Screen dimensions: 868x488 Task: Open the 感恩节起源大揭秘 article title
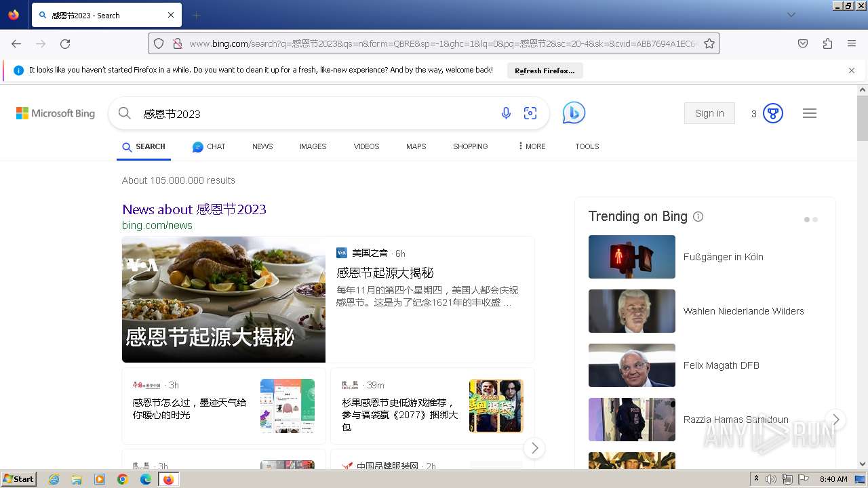point(385,273)
